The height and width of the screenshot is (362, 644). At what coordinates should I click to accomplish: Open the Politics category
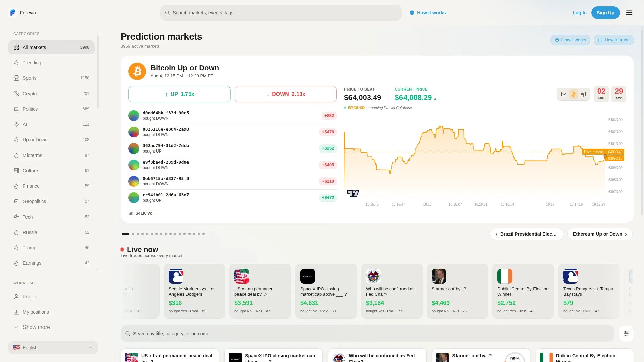click(51, 109)
